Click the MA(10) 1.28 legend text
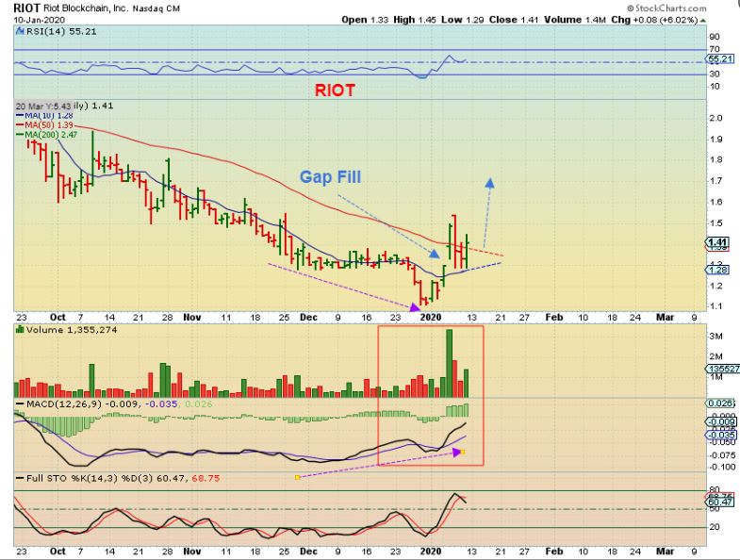Screen dimensions: 740x560 click(49, 115)
